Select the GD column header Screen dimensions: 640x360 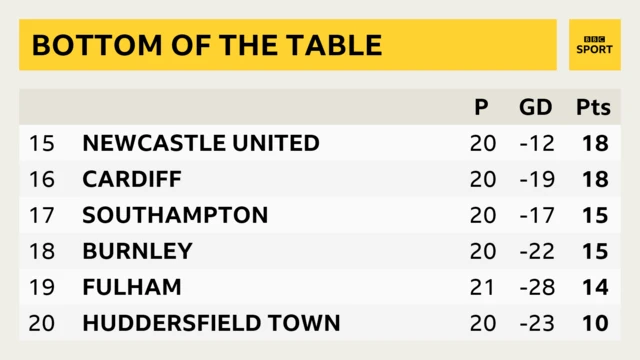(x=536, y=107)
